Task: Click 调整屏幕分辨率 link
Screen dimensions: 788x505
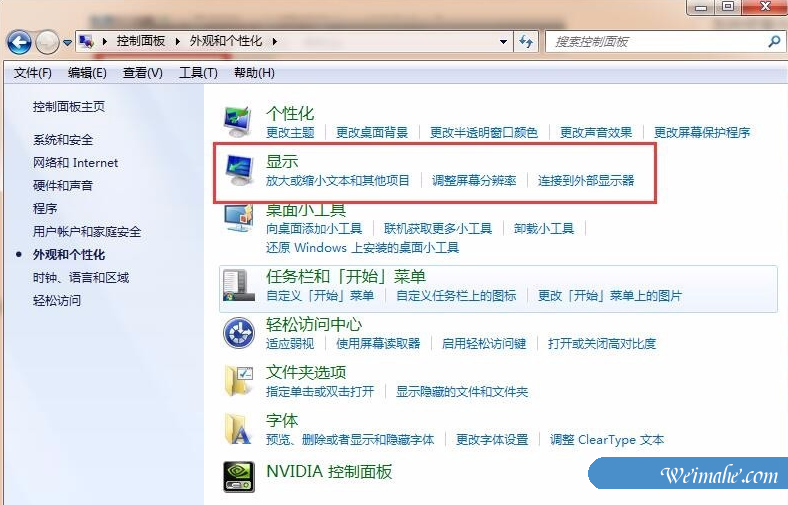Action: [474, 181]
